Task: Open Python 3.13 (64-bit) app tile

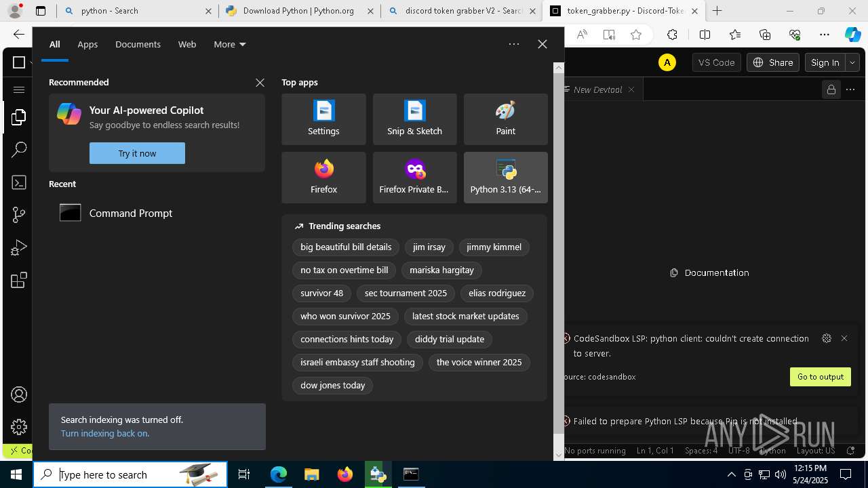Action: tap(505, 178)
